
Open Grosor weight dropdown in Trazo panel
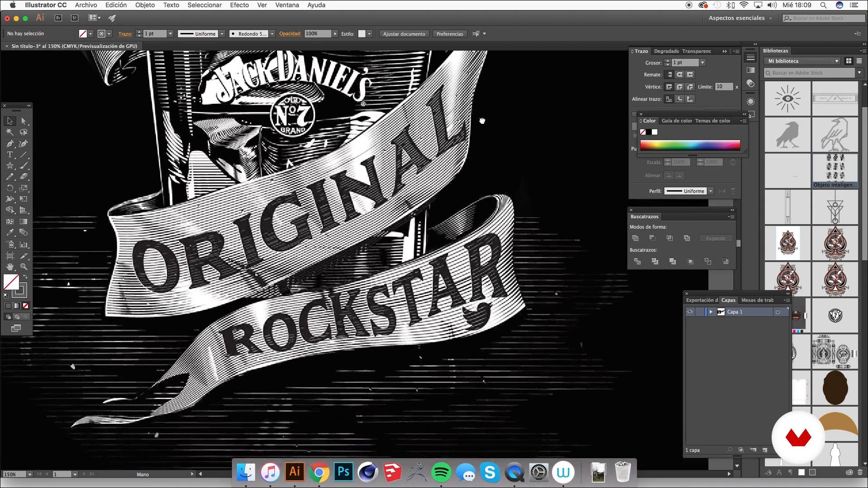tap(702, 63)
